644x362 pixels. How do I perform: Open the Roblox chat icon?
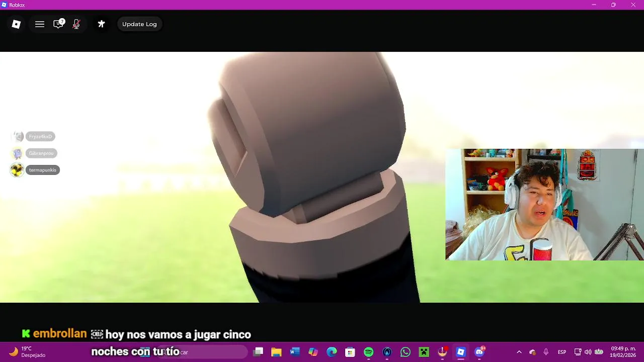coord(58,24)
